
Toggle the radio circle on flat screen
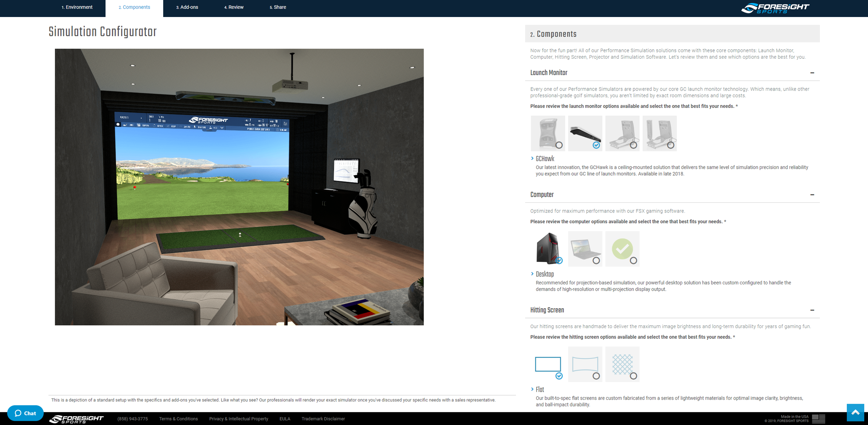click(559, 376)
